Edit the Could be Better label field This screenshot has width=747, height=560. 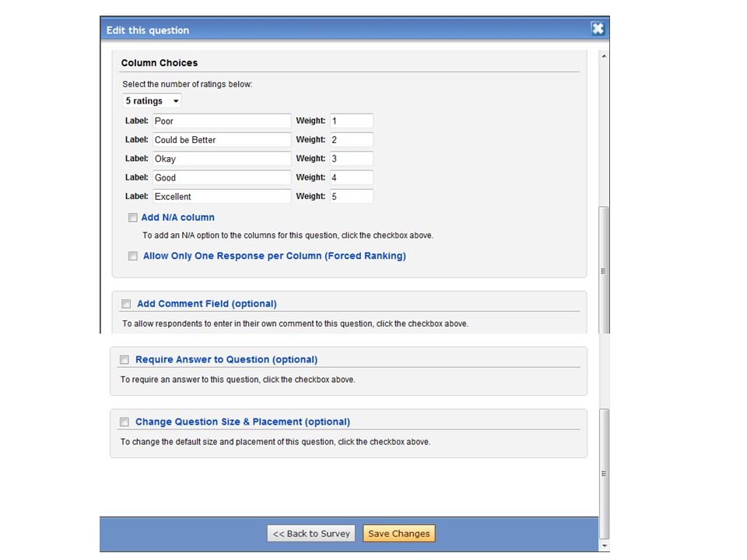(x=222, y=139)
